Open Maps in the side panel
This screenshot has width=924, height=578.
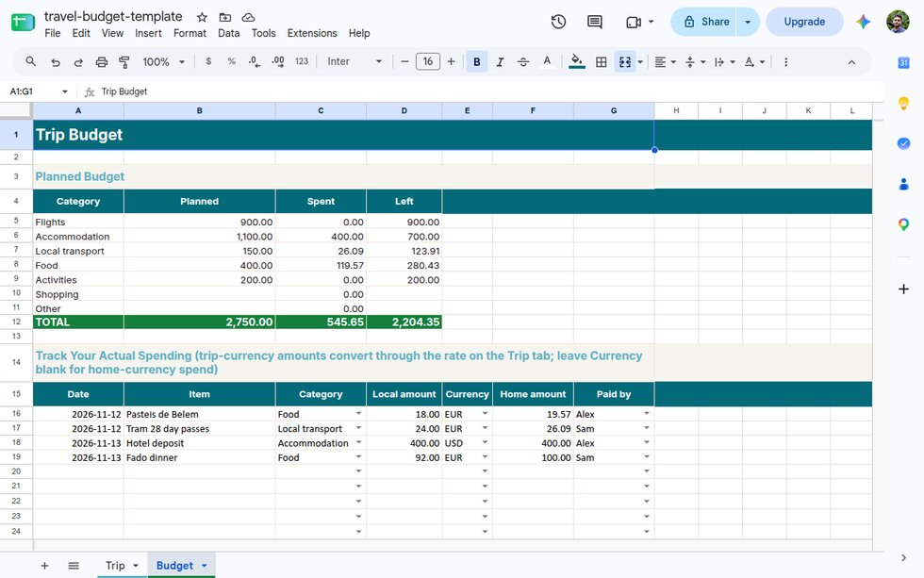point(903,224)
